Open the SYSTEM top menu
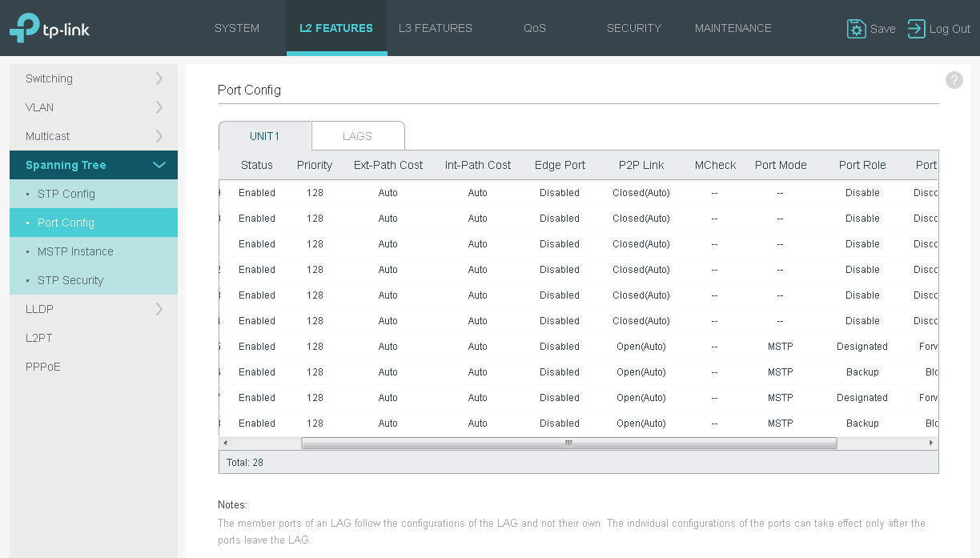This screenshot has height=558, width=980. pos(237,28)
